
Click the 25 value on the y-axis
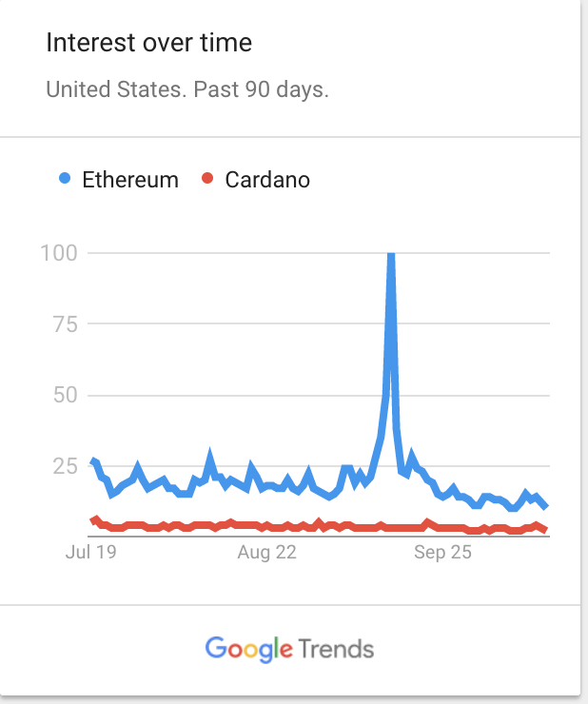tap(63, 465)
